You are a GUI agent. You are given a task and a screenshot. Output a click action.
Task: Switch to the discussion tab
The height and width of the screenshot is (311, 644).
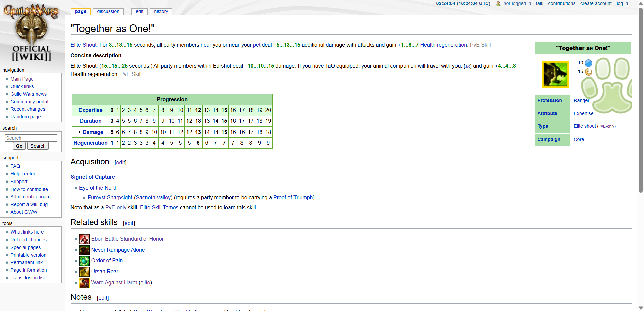(108, 11)
